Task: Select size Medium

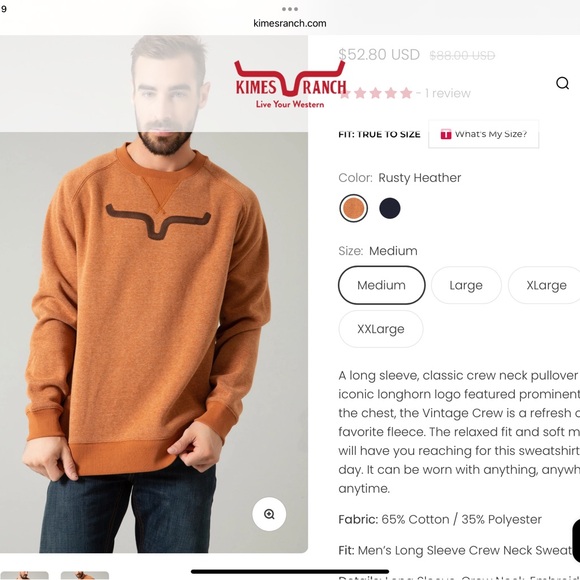Action: 381,285
